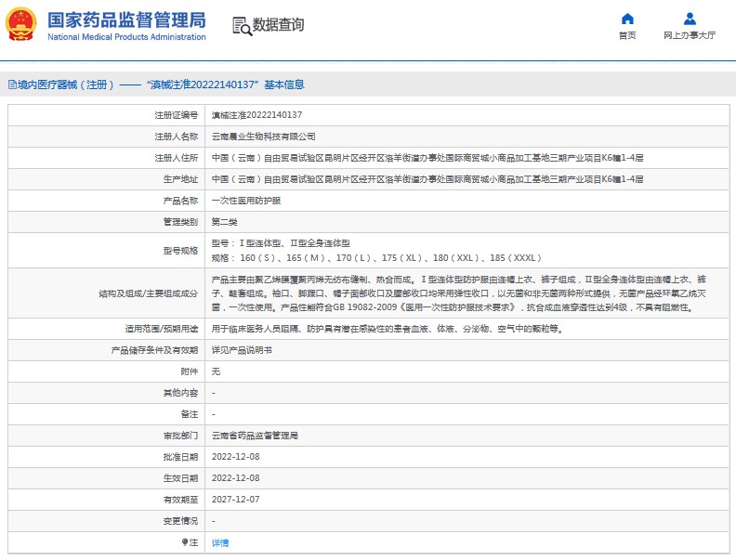Click production address value in 生产地址 row
The image size is (736, 560).
click(427, 179)
